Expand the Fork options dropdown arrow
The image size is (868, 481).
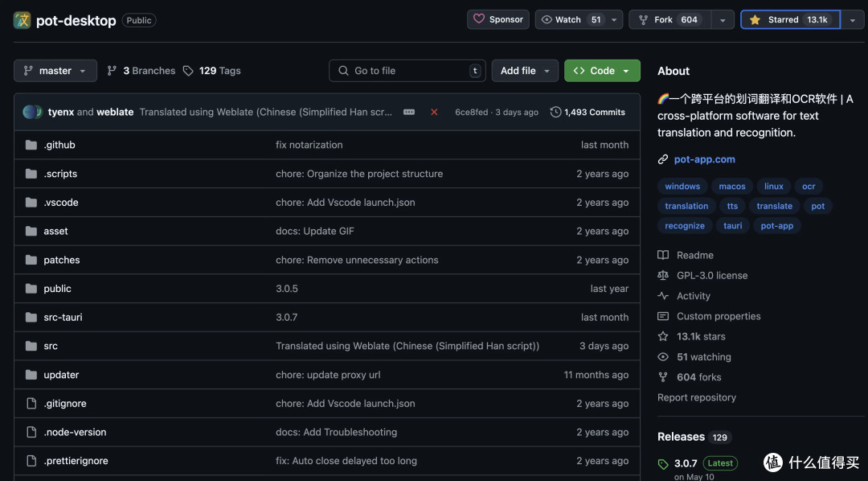click(x=723, y=19)
